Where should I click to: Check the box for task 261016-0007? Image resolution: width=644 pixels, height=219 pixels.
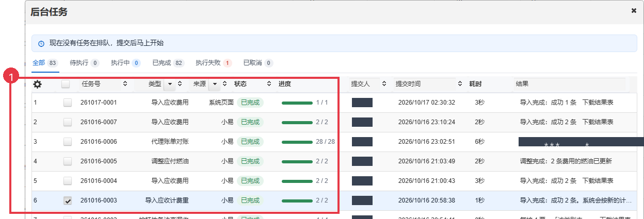click(68, 122)
